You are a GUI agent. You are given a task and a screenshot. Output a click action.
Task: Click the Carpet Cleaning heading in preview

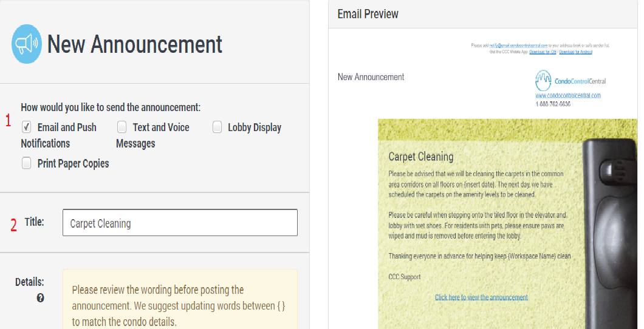pyautogui.click(x=421, y=157)
